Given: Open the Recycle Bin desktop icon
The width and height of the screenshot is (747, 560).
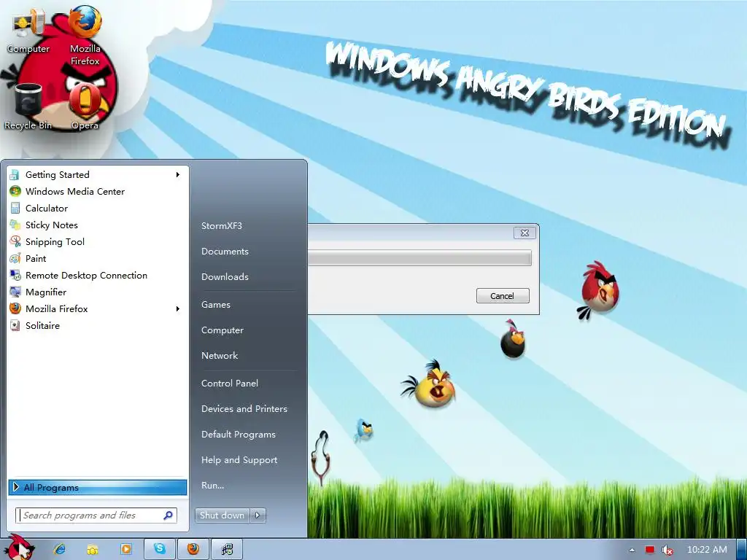Looking at the screenshot, I should click(x=28, y=106).
